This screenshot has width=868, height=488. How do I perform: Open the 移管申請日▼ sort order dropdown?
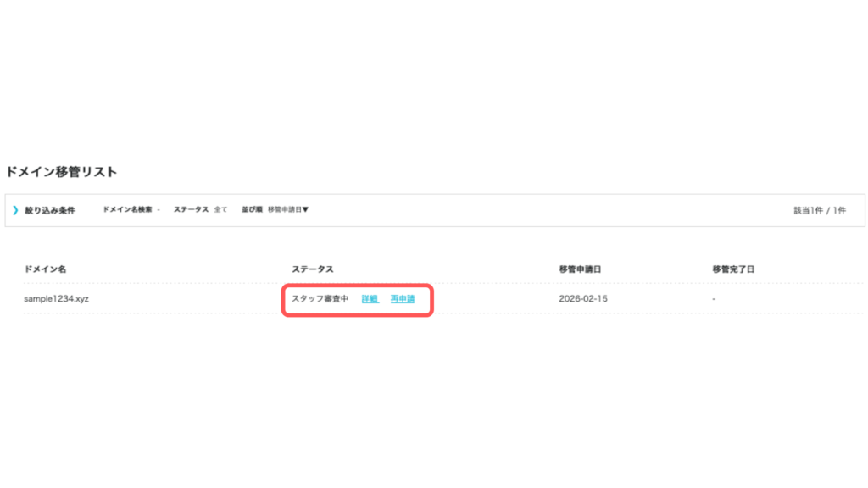pos(288,209)
